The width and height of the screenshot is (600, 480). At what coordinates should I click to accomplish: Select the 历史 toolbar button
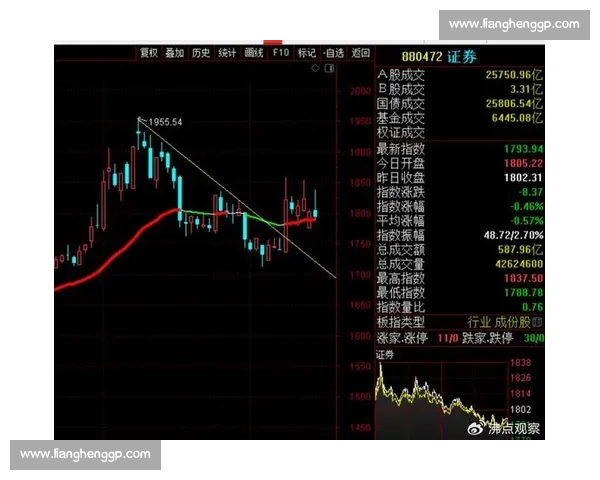[x=201, y=53]
